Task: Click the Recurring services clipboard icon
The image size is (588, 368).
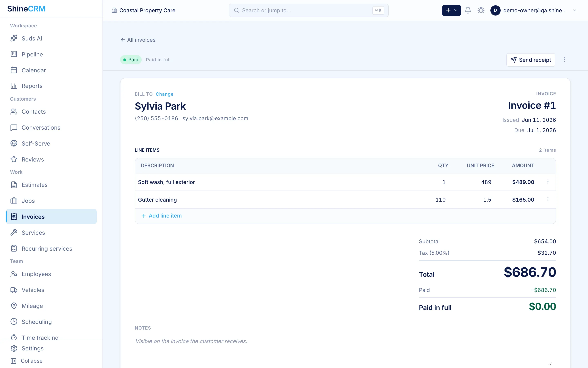Action: (14, 248)
